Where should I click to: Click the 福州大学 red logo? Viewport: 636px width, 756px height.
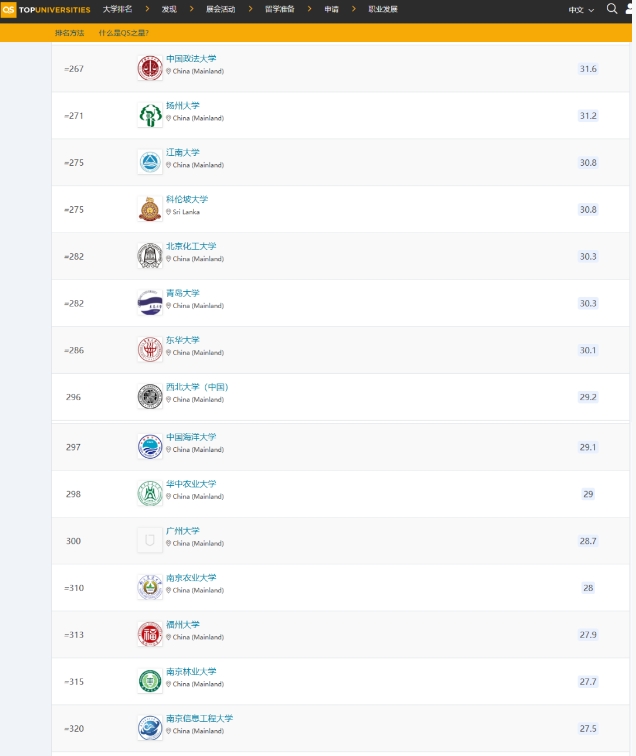point(150,634)
